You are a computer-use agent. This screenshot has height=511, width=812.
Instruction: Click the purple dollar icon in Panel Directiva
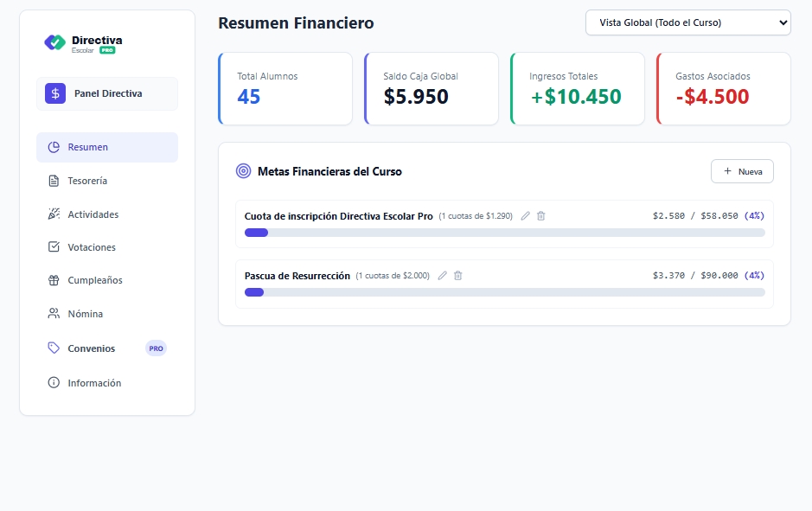pyautogui.click(x=55, y=93)
